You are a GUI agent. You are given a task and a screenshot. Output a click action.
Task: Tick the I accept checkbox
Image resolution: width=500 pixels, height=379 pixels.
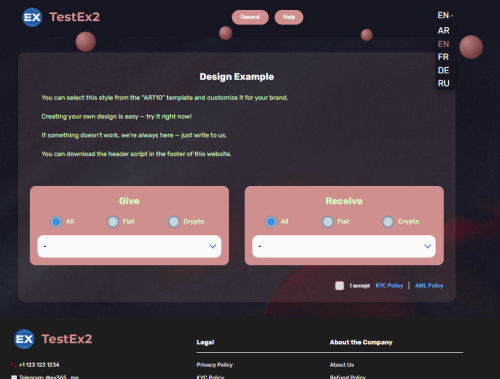(x=339, y=286)
